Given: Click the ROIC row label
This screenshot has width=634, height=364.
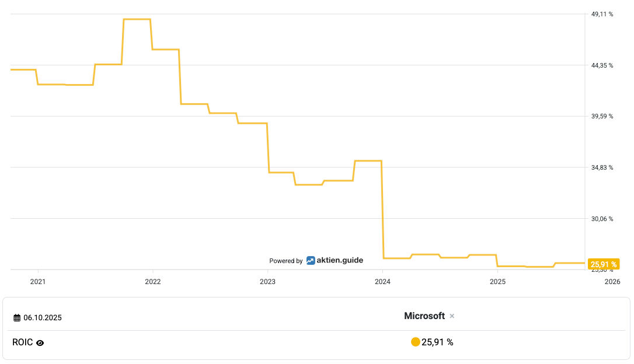Looking at the screenshot, I should 22,342.
